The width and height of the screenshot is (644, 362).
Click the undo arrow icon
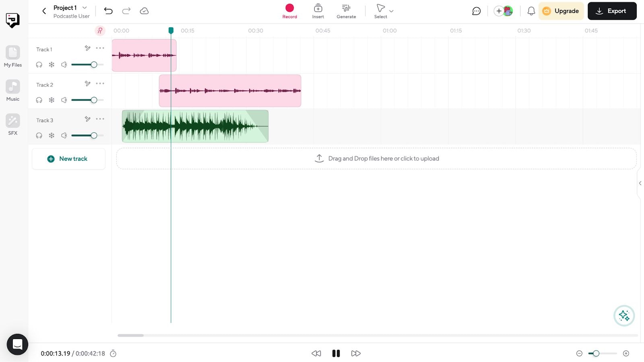coord(108,11)
